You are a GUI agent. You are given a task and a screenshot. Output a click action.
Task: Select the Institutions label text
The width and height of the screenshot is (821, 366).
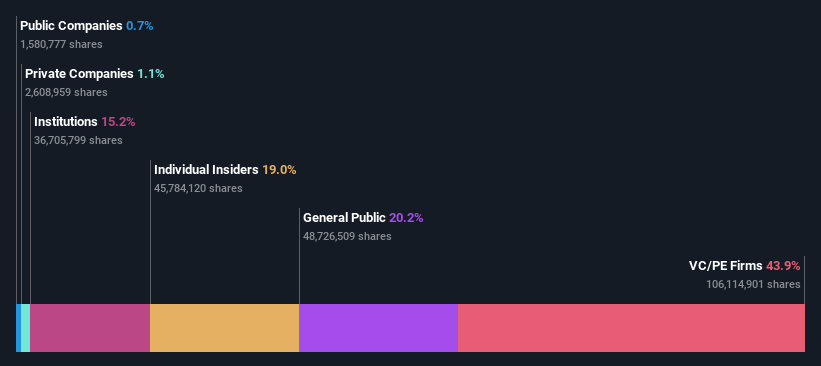click(x=66, y=122)
